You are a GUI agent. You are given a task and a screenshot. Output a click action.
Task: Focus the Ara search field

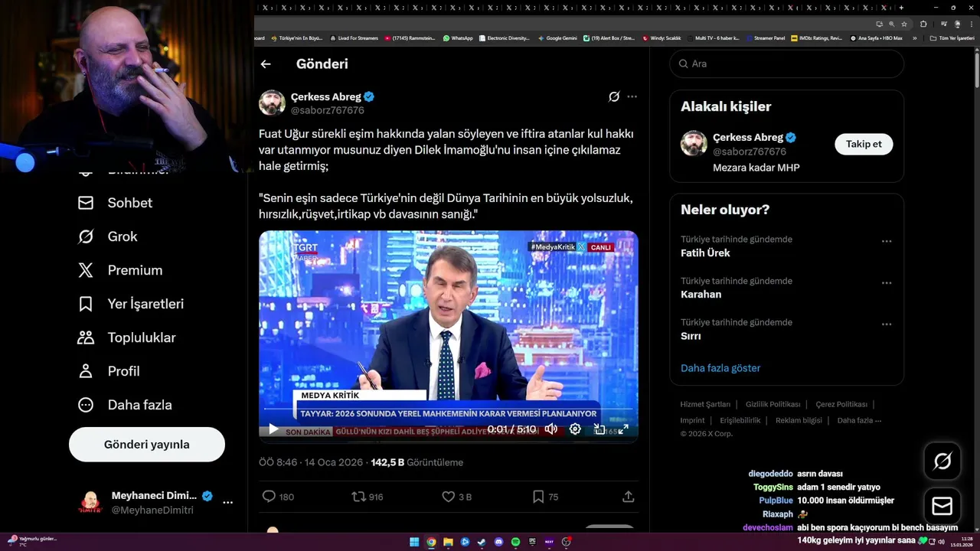pos(787,64)
